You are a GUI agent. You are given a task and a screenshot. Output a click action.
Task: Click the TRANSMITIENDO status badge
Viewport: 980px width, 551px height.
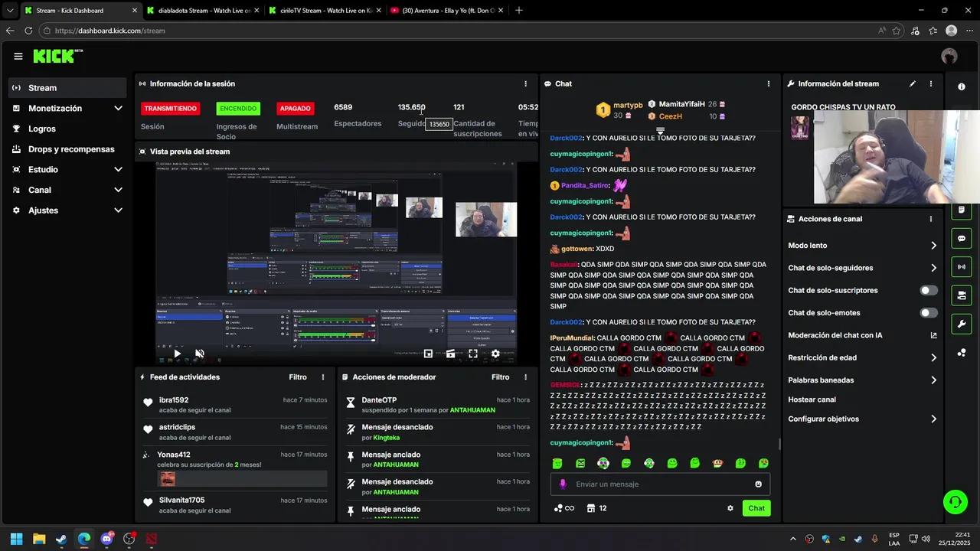(x=171, y=109)
